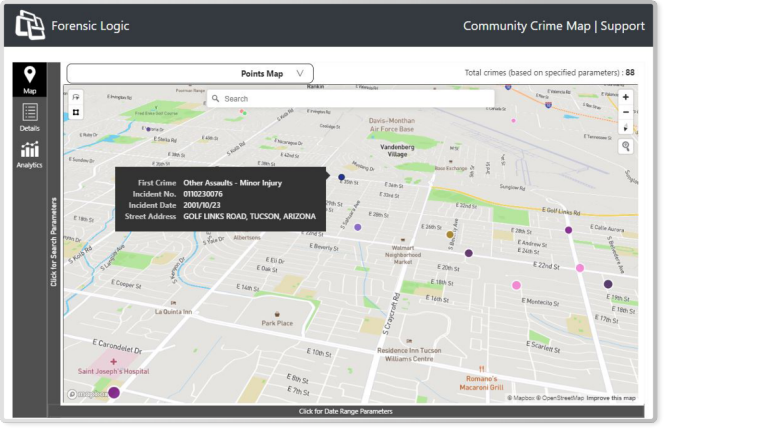This screenshot has height=432, width=768.
Task: Open the OpenStreetMap attribution link
Action: tap(562, 398)
